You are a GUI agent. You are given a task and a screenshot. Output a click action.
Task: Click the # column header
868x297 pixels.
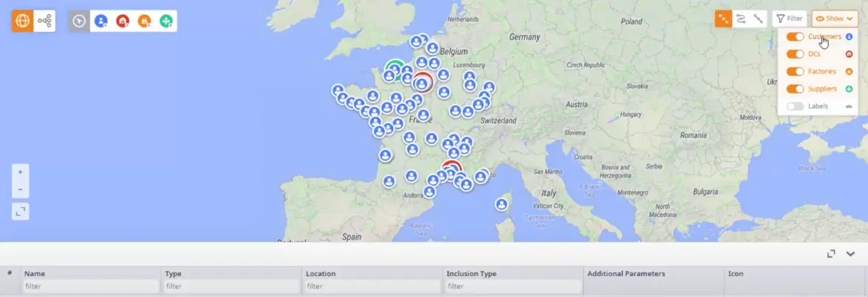tap(10, 273)
